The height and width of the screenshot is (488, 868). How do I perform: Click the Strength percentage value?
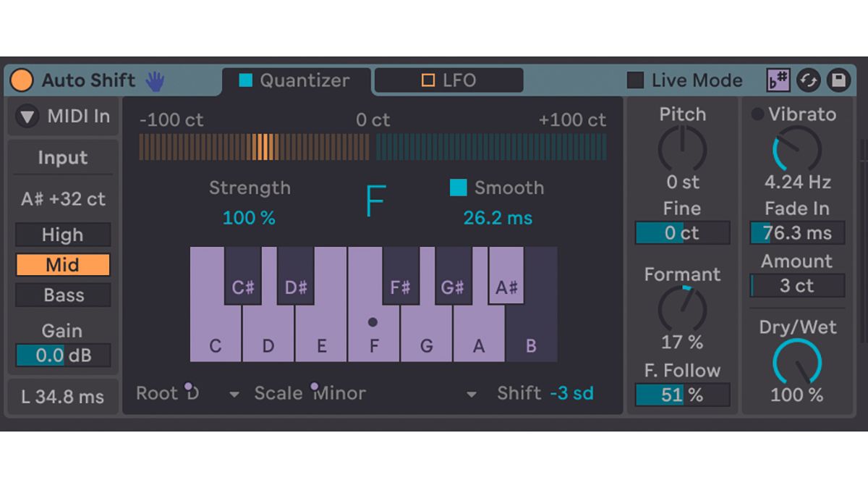[x=249, y=217]
